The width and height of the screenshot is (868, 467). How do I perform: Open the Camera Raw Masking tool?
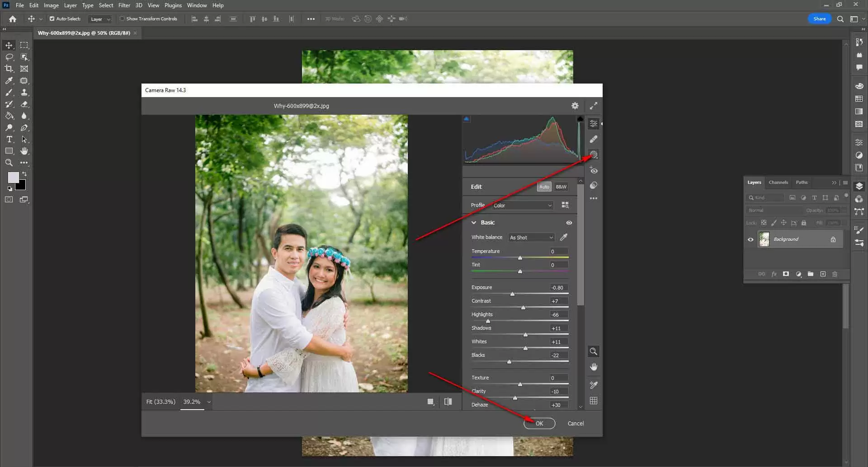coord(594,155)
